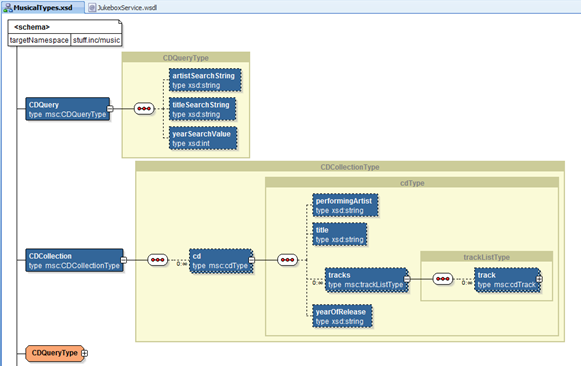Click the trackListType group header
Image resolution: width=582 pixels, height=367 pixels.
coord(487,256)
